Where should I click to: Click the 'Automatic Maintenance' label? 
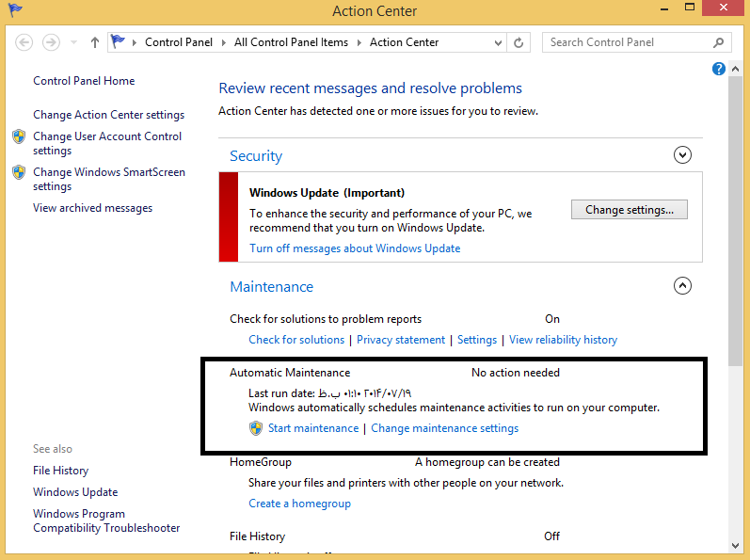tap(290, 373)
